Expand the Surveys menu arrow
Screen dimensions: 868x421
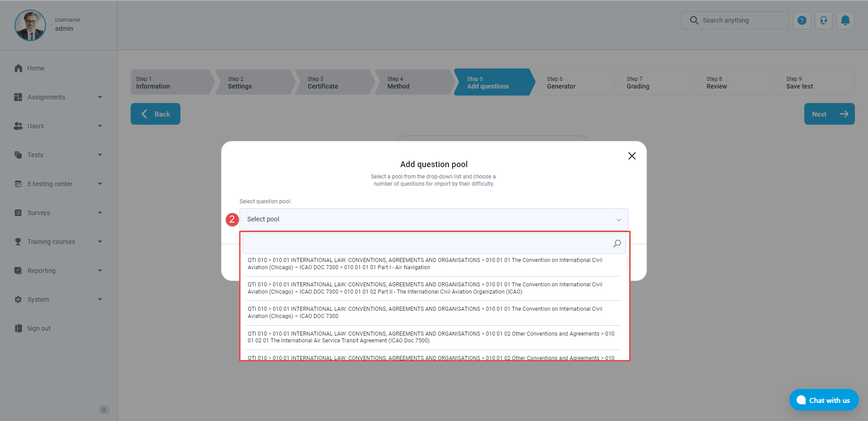(100, 213)
